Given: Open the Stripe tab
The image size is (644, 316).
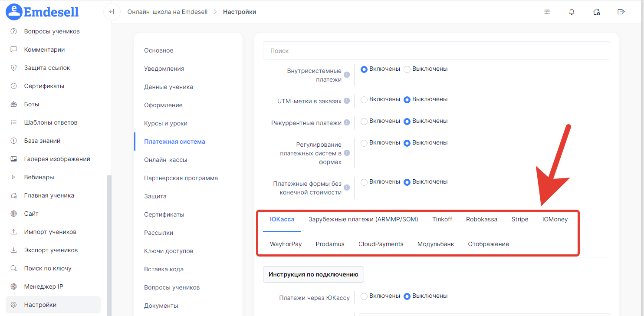Looking at the screenshot, I should click(x=520, y=219).
